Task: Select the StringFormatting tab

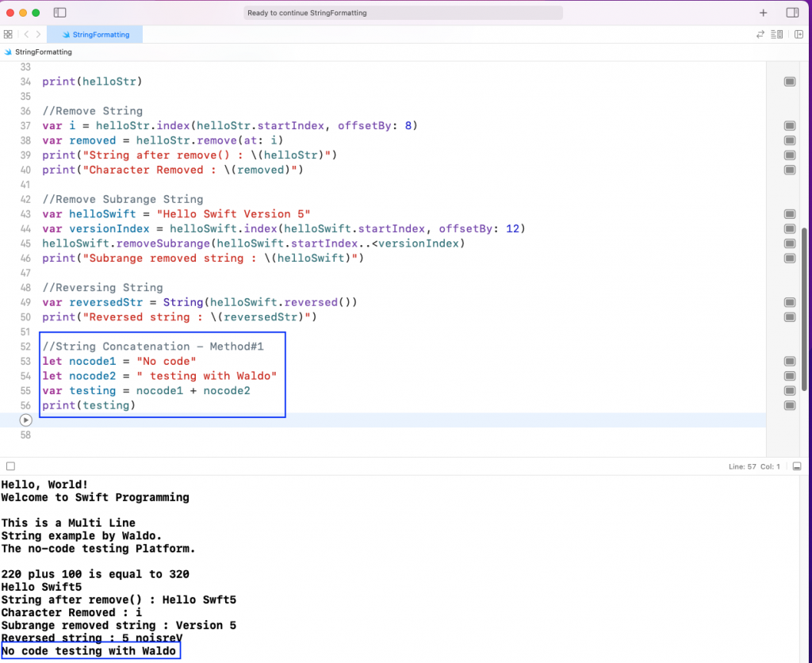Action: [x=95, y=34]
